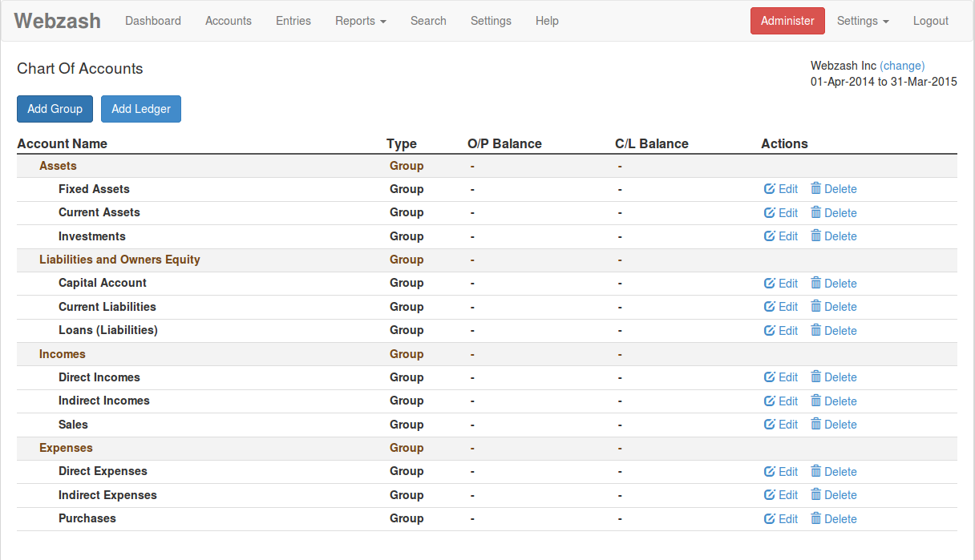Delete the Indirect Expenses group
Image resolution: width=975 pixels, height=560 pixels.
point(833,495)
